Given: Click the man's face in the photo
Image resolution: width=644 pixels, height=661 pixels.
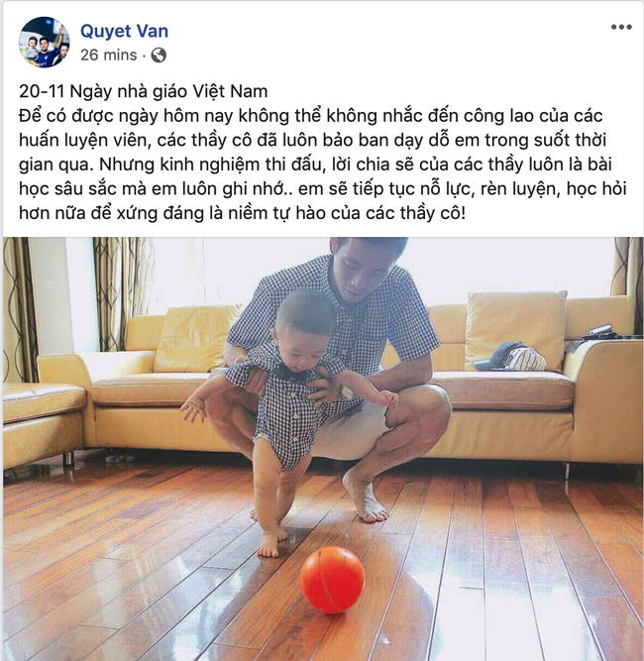Looking at the screenshot, I should [359, 270].
